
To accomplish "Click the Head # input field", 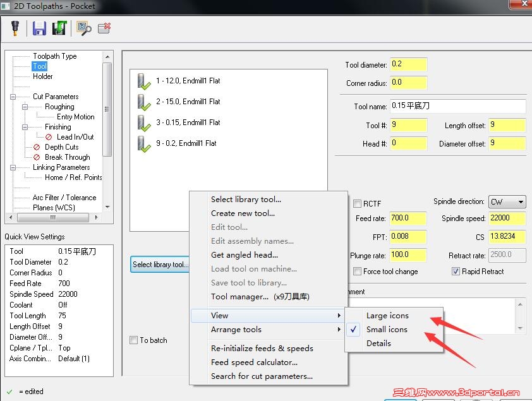I will (409, 143).
